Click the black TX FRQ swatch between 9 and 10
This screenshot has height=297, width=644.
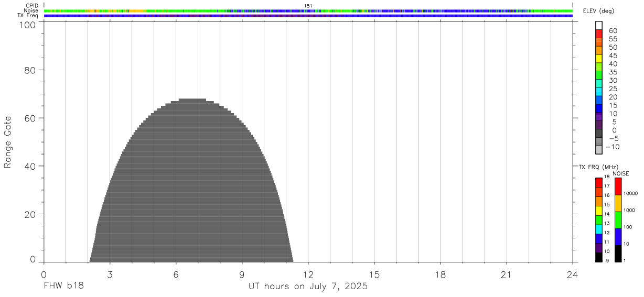(599, 257)
